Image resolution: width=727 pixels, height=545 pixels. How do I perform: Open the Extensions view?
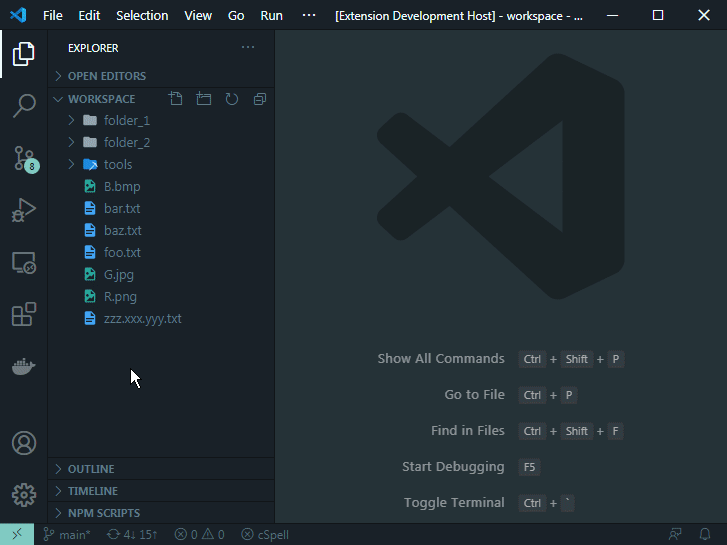(x=24, y=314)
